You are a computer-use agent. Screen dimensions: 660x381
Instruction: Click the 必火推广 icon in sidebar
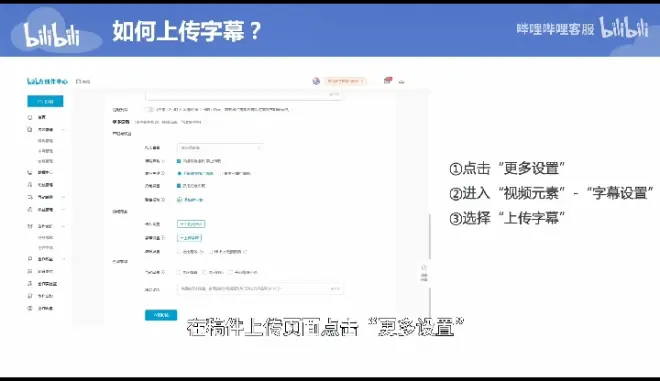pos(30,271)
